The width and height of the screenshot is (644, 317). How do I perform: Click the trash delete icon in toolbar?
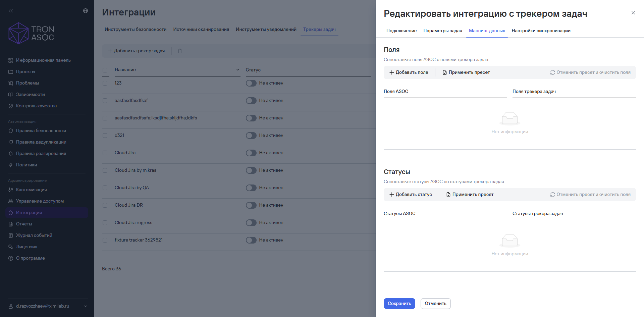click(180, 51)
